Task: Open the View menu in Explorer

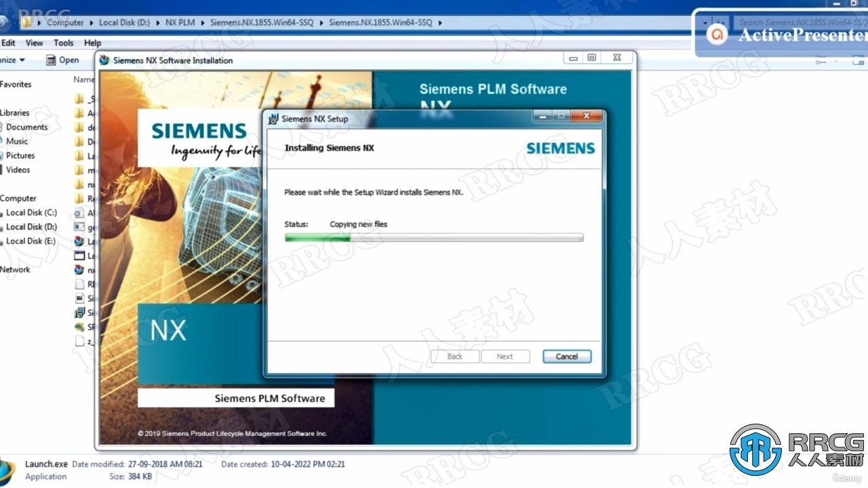Action: click(35, 43)
